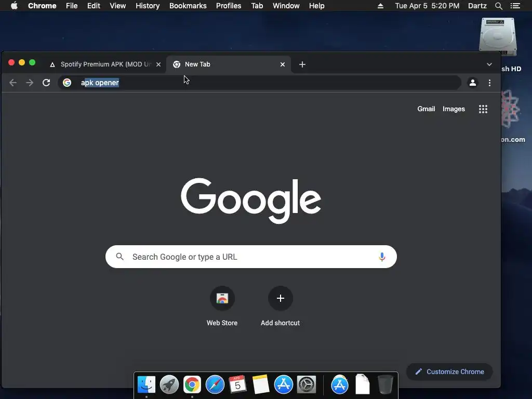Open the Google apps grid
This screenshot has height=399, width=532.
(483, 109)
